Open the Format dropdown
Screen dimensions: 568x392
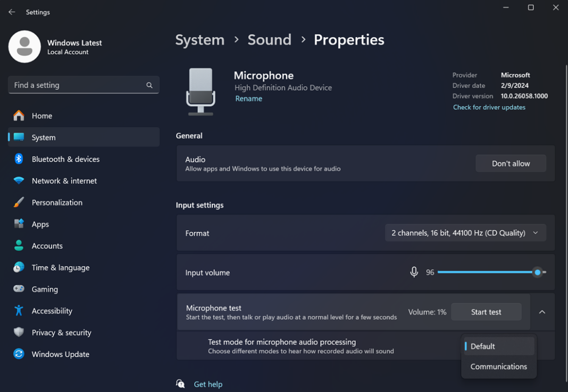465,233
